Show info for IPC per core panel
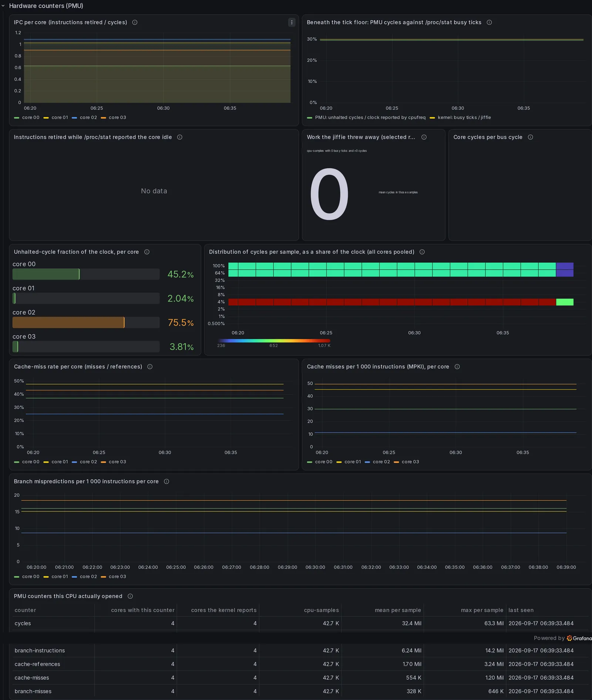Image resolution: width=592 pixels, height=700 pixels. [x=135, y=23]
